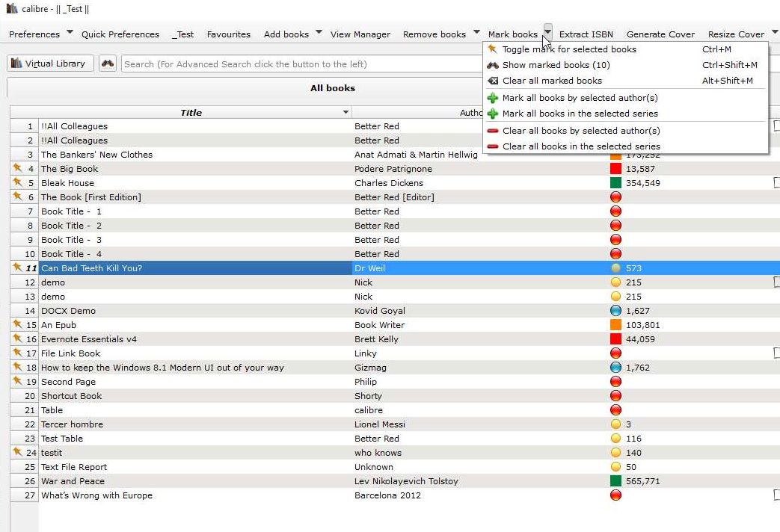The image size is (780, 532).
Task: Open advanced search with the binoculars icon
Action: tap(108, 64)
